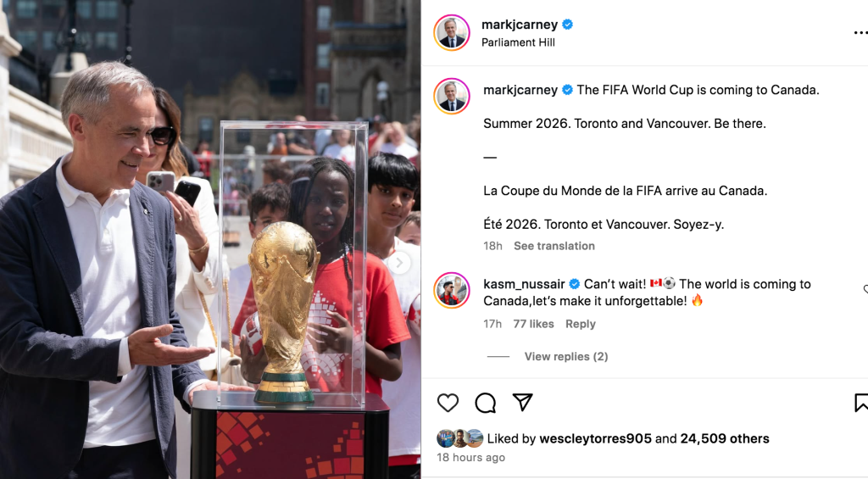Expand View replies (2)
The image size is (868, 479).
[565, 357]
